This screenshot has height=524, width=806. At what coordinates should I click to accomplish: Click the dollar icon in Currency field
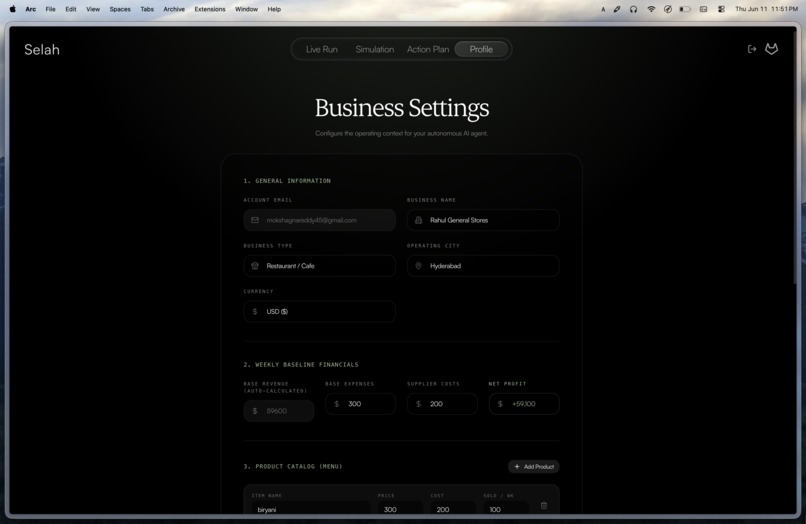pyautogui.click(x=255, y=312)
